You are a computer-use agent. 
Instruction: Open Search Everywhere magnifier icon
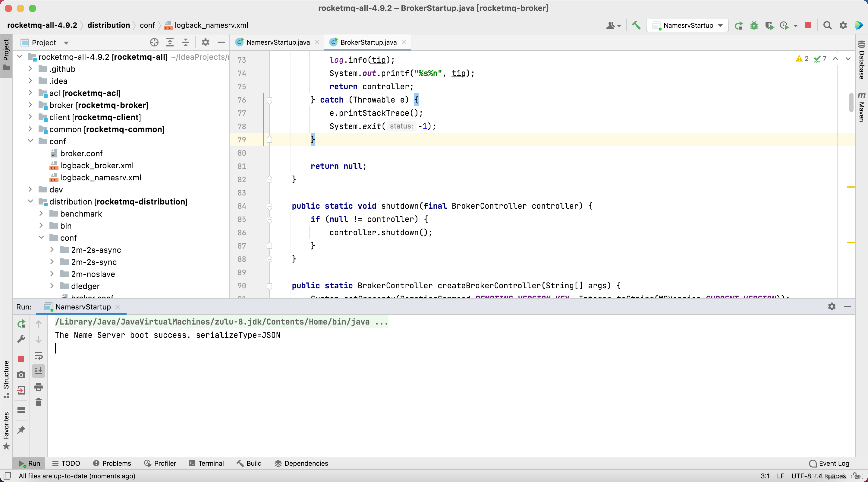click(827, 25)
